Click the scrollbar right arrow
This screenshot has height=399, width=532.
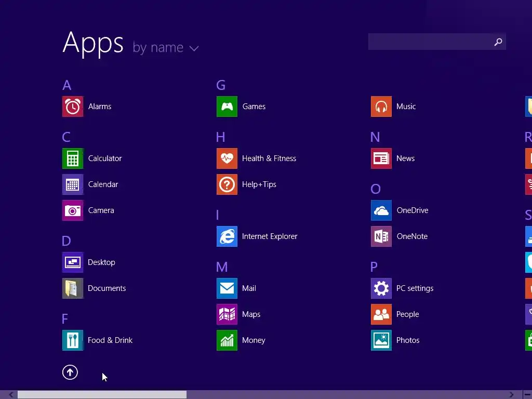click(x=512, y=395)
